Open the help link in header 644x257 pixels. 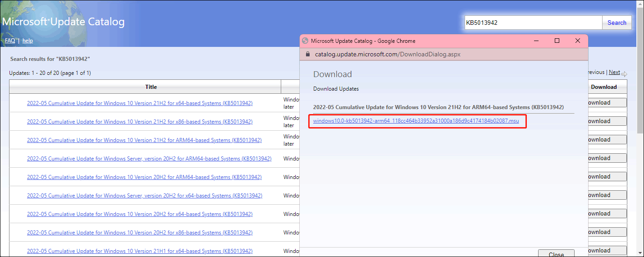pos(27,41)
